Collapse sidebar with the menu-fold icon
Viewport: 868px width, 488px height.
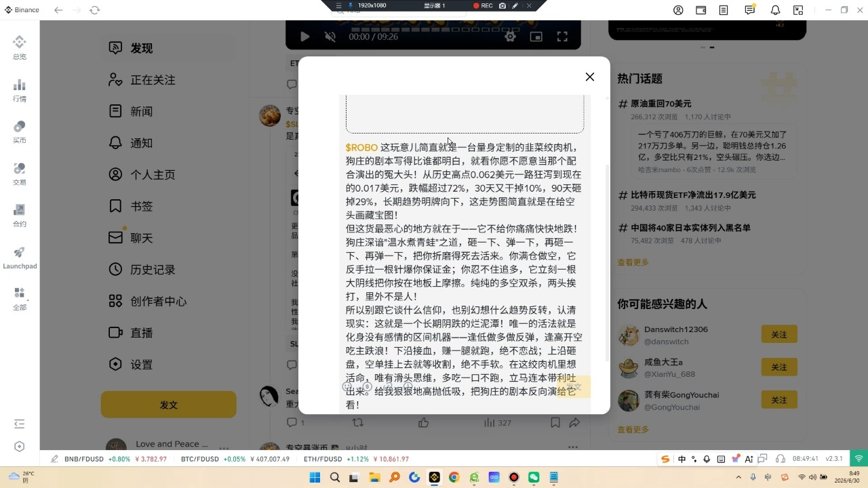[x=20, y=424]
